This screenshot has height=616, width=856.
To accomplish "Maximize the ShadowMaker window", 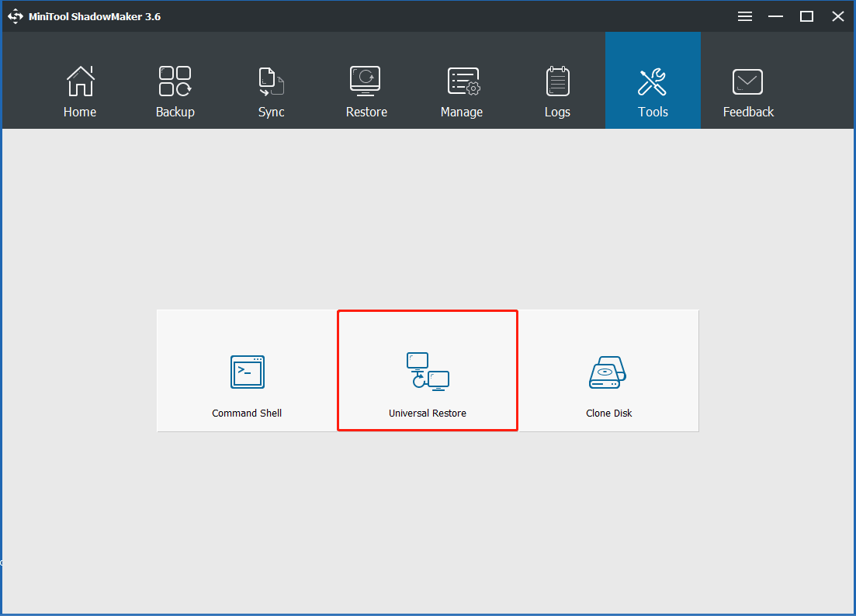I will point(807,16).
